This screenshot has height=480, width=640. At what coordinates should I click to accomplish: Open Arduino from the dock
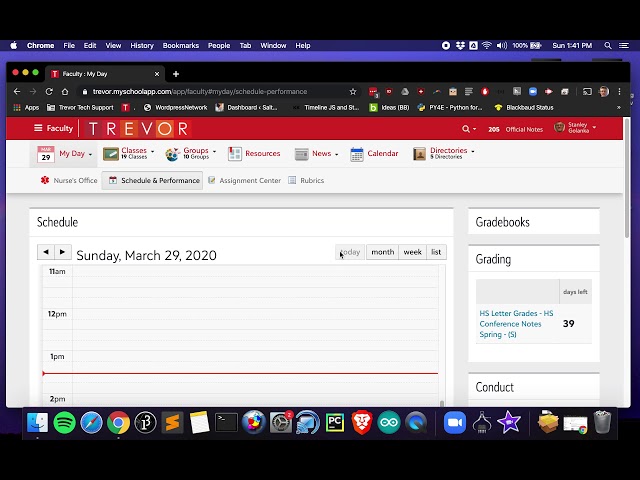[x=389, y=422]
